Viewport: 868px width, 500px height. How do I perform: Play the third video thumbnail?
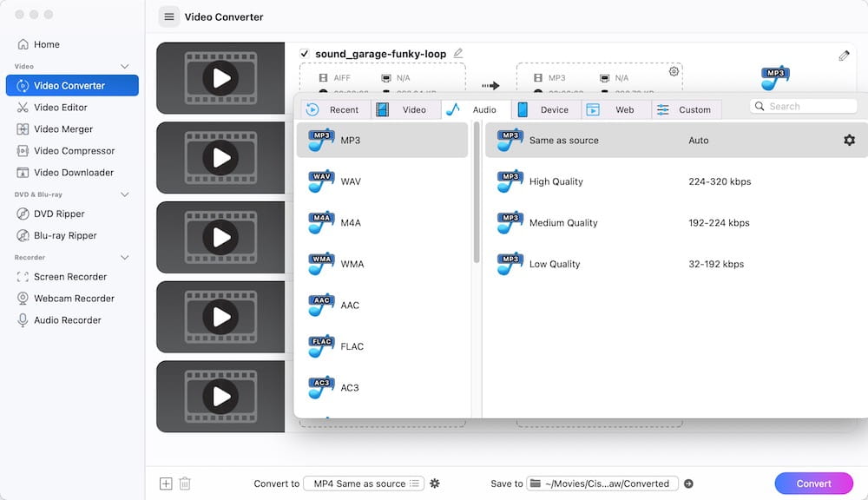click(x=220, y=238)
